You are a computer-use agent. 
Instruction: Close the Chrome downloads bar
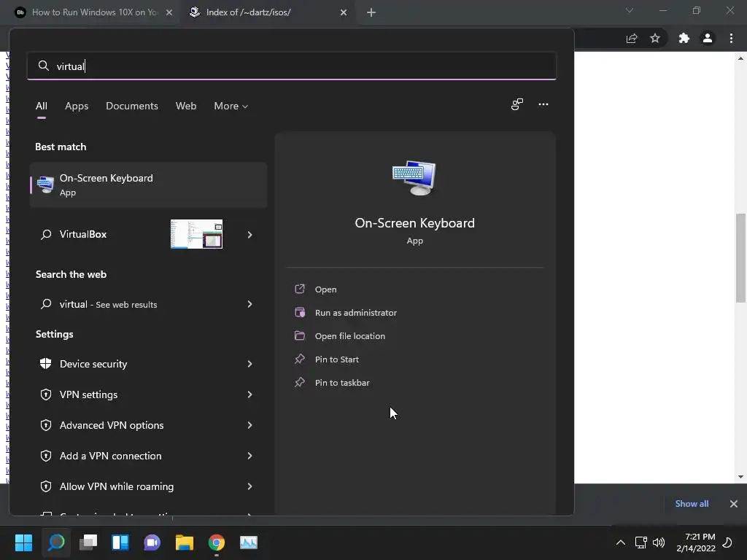point(734,503)
